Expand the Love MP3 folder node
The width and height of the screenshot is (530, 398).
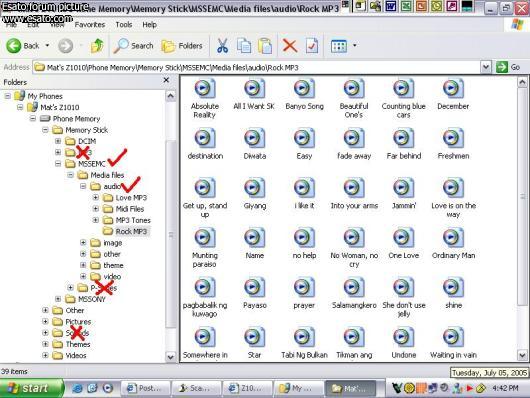[x=96, y=197]
